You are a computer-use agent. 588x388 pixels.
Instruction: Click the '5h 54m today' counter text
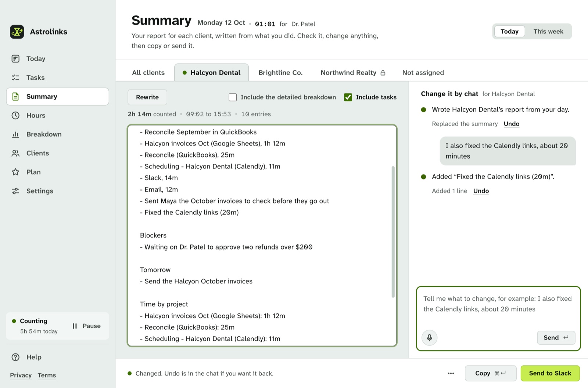39,331
